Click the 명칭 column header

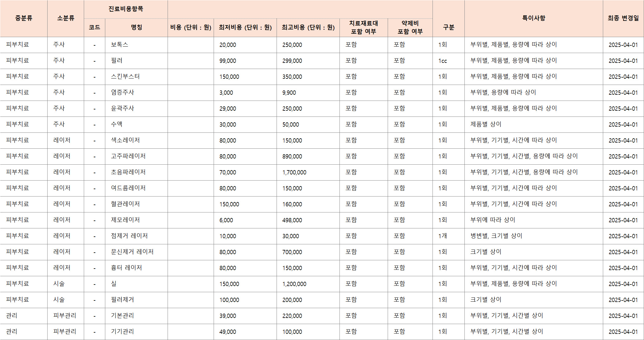[136, 28]
